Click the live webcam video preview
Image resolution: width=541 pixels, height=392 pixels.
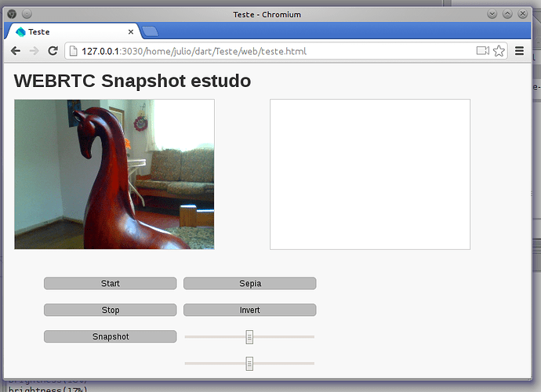(114, 174)
